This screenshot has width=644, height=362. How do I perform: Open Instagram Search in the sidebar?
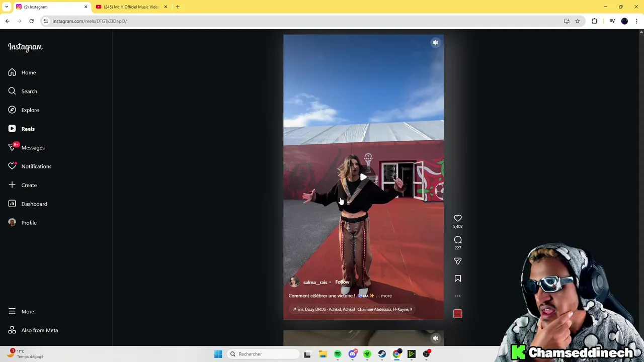pos(23,91)
